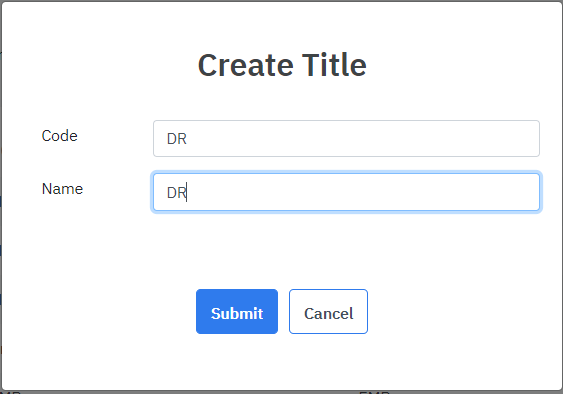The height and width of the screenshot is (394, 563).
Task: Click the Create Title heading
Action: pos(282,65)
